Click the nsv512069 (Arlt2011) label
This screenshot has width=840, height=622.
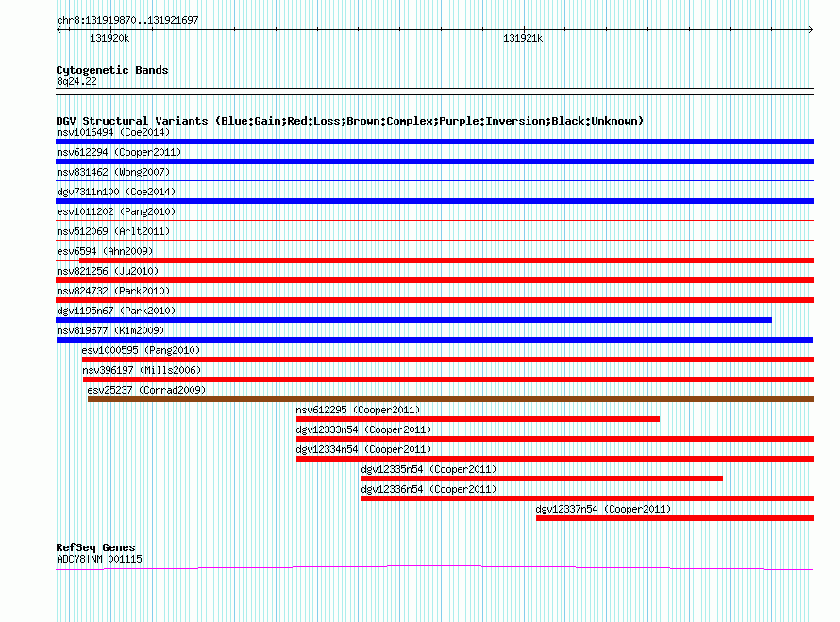113,231
